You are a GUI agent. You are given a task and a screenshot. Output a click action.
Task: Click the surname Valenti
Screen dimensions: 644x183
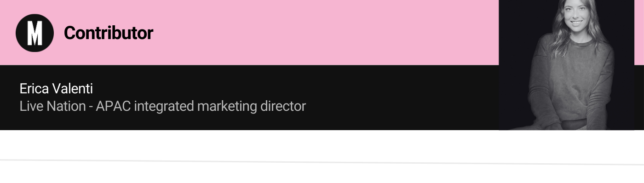pyautogui.click(x=73, y=89)
